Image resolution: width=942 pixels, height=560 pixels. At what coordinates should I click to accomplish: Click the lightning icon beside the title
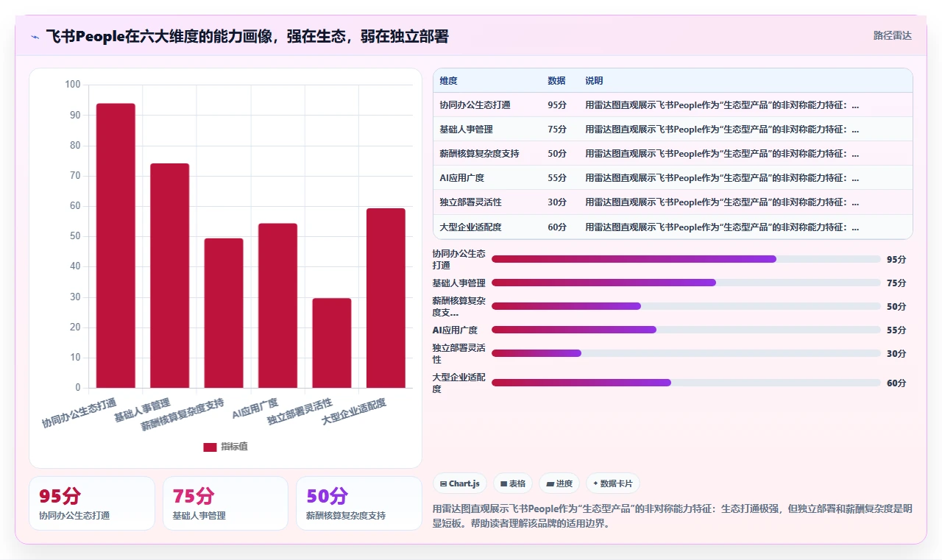pos(35,37)
